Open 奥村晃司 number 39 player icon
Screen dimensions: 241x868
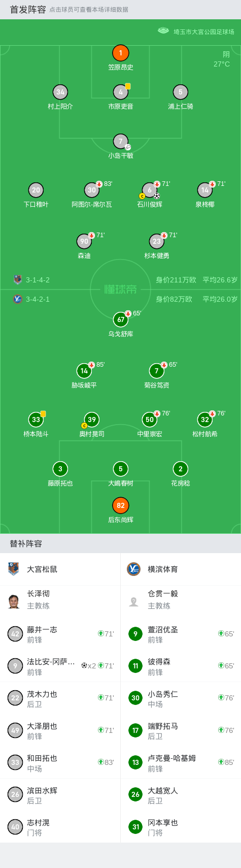[x=92, y=420]
